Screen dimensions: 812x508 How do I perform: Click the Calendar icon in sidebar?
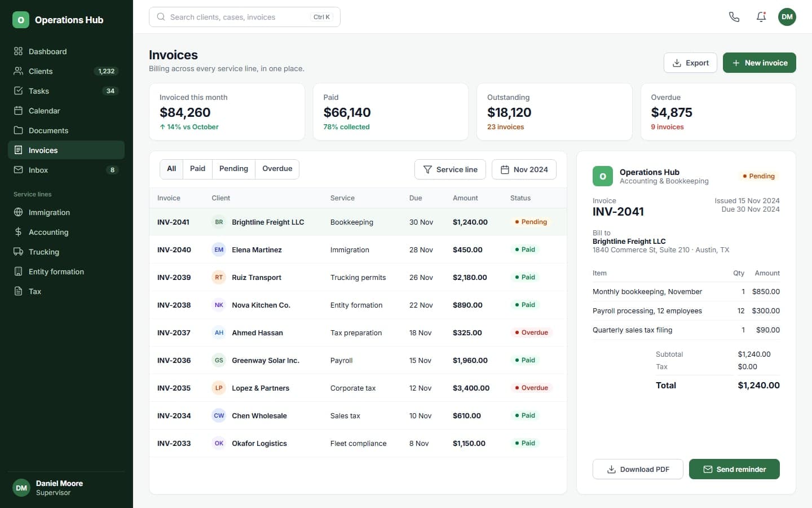click(x=18, y=111)
